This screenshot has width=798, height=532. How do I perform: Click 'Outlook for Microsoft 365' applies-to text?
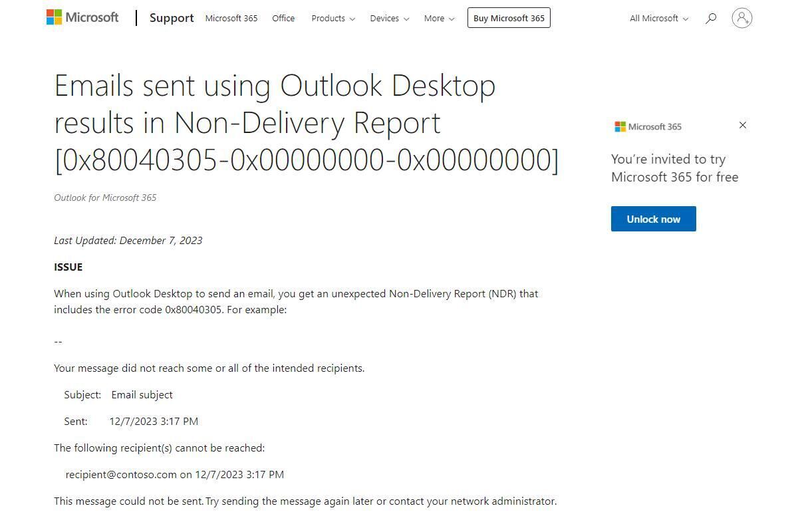coord(105,198)
